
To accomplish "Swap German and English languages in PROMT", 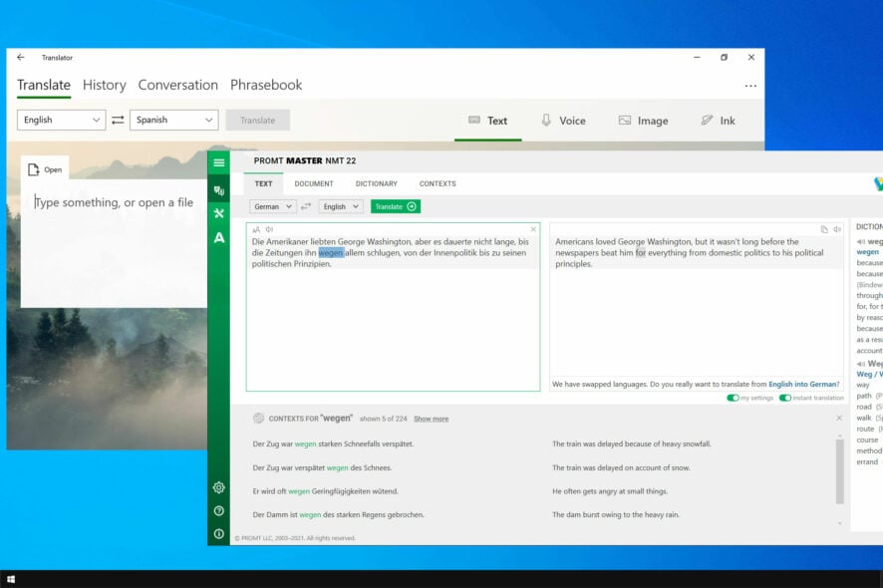I will coord(306,206).
